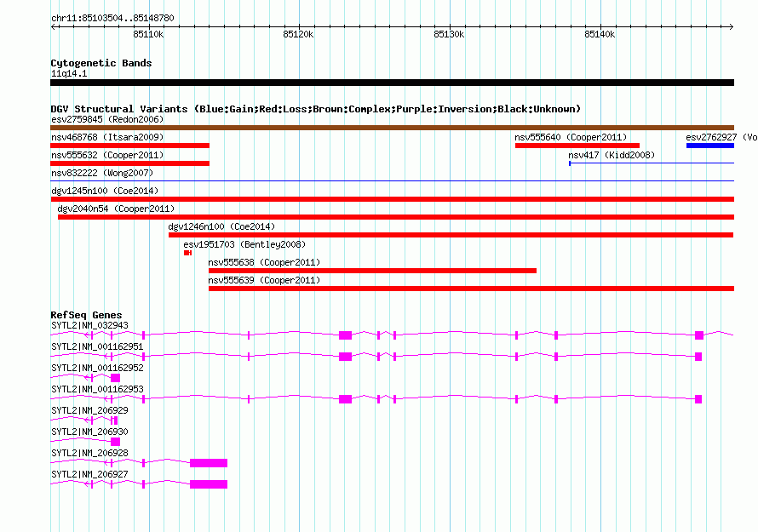Click the red nsv468768 loss variant bar
The height and width of the screenshot is (532, 758).
[x=129, y=146]
